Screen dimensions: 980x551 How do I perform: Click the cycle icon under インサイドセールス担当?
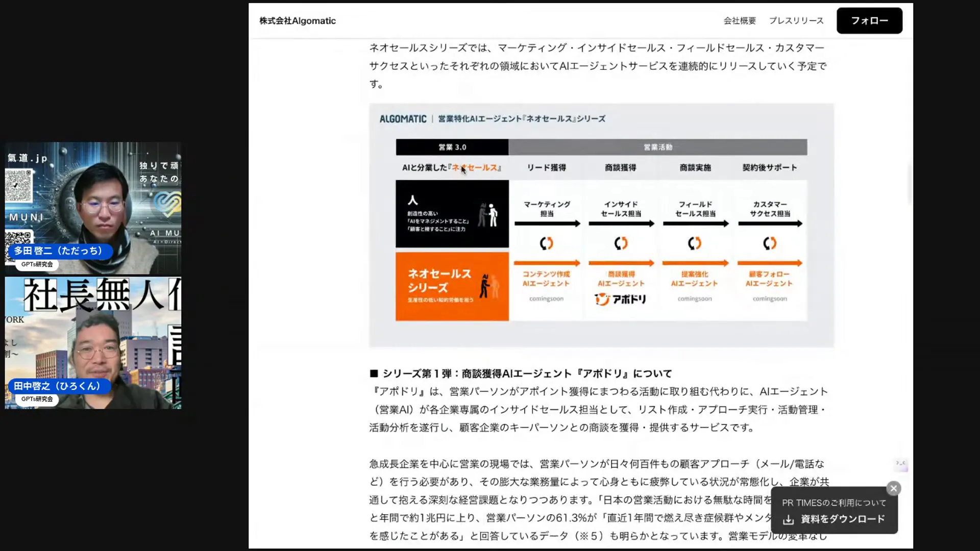621,243
